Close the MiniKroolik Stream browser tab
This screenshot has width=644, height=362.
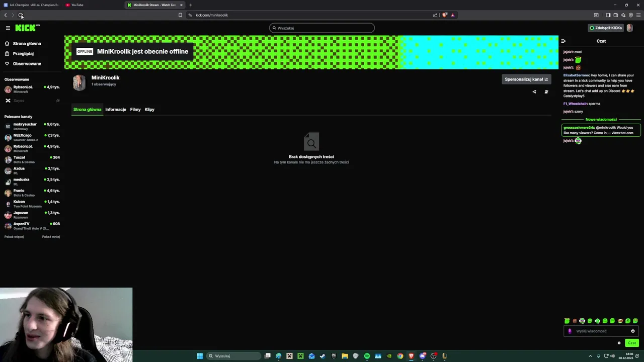(x=181, y=5)
